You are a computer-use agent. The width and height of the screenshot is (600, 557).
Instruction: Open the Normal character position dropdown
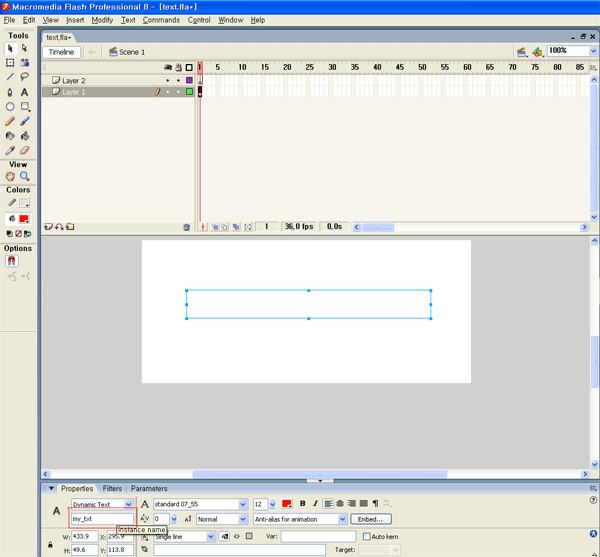(243, 519)
